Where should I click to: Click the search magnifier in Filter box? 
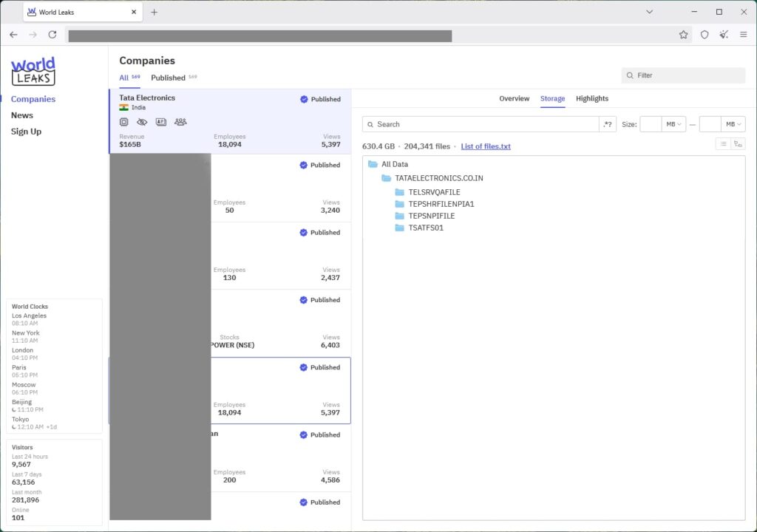(x=630, y=75)
